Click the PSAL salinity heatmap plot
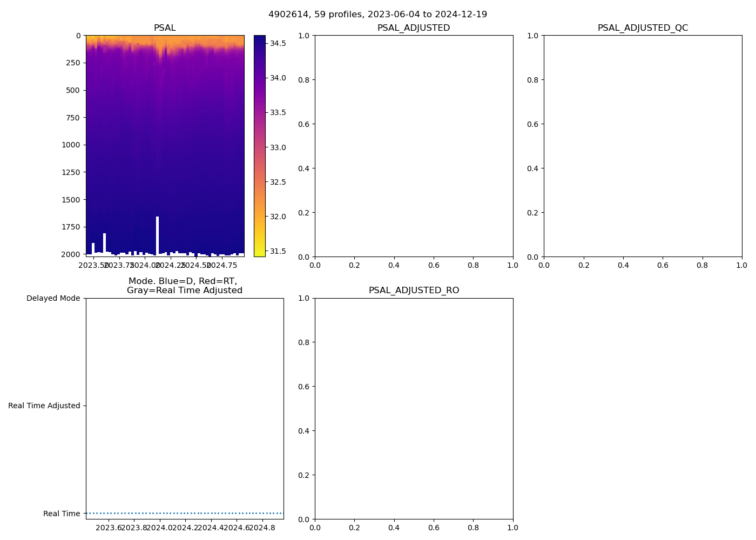756x540 pixels. 165,146
